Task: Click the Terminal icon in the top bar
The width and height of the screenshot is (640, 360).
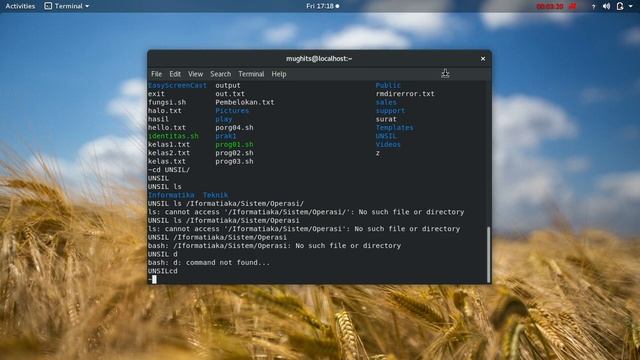Action: [x=48, y=6]
